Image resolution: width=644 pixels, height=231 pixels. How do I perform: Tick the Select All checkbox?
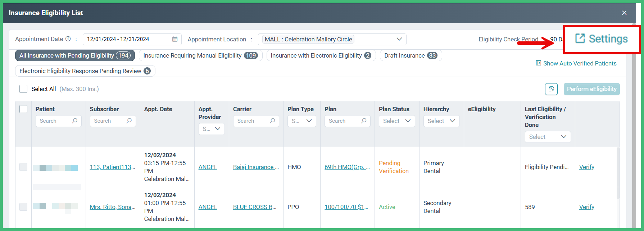(x=23, y=89)
